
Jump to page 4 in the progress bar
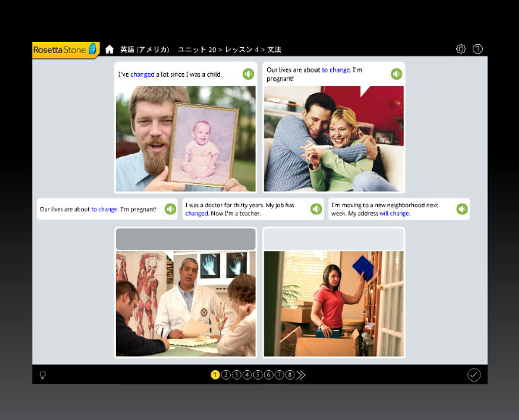pos(247,375)
